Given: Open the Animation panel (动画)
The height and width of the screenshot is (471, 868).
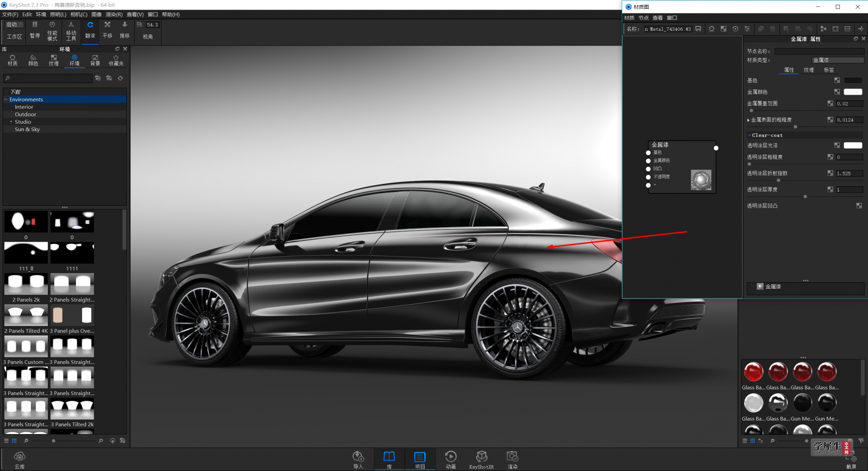Looking at the screenshot, I should coord(451,460).
